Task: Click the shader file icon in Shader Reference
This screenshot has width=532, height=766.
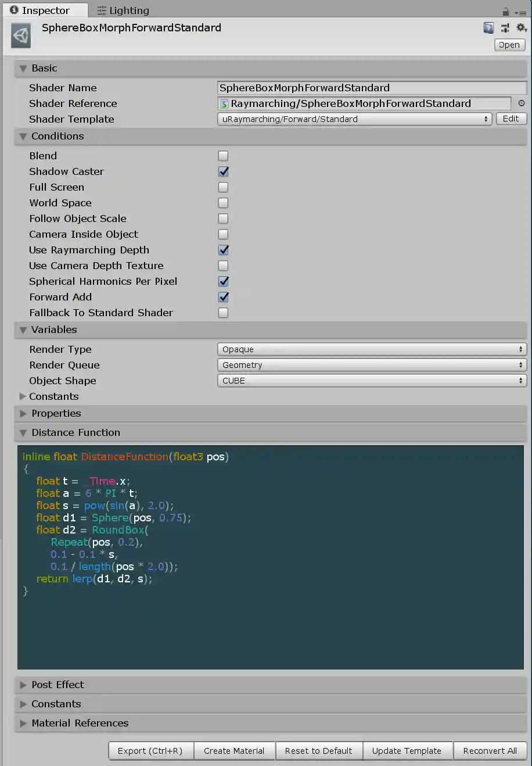Action: click(x=224, y=104)
